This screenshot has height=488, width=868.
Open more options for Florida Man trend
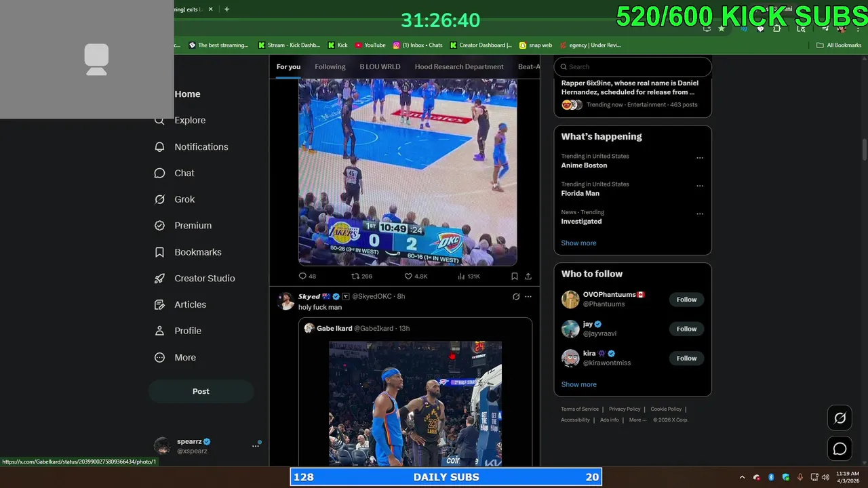700,186
